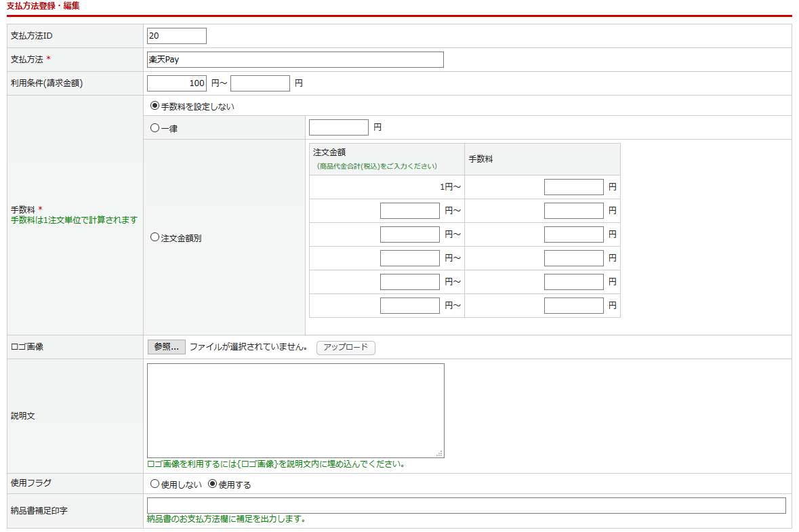
Task: Click the last row 手数料 input field
Action: pos(573,306)
